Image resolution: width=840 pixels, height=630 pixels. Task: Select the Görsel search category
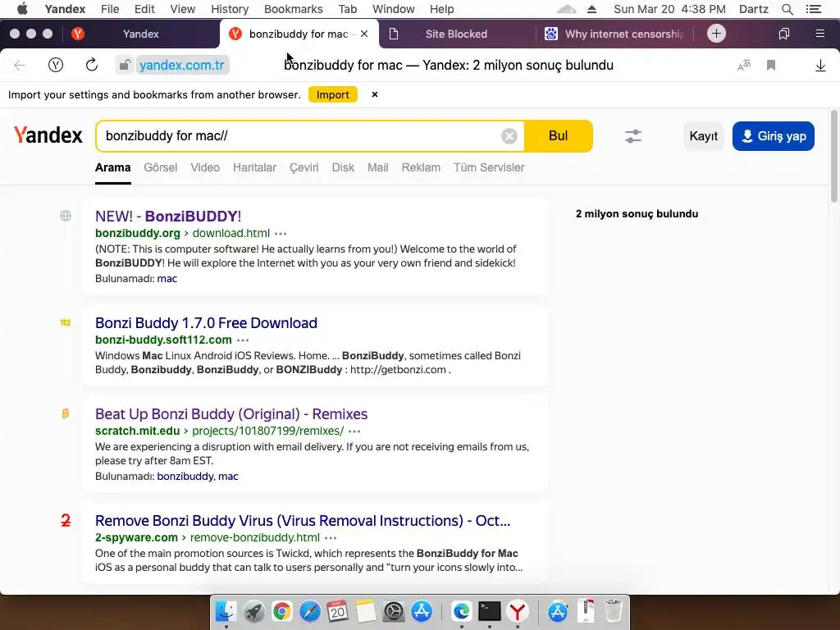(x=160, y=167)
